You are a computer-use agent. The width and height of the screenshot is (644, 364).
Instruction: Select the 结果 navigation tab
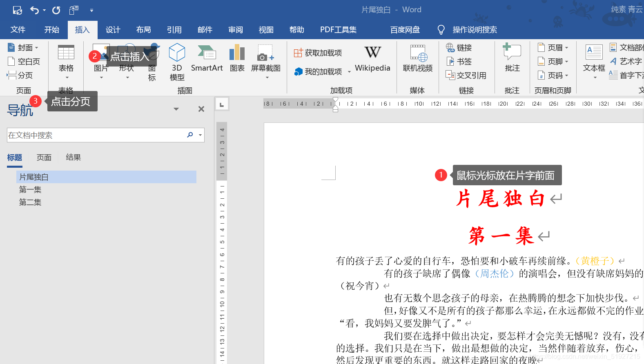[74, 158]
